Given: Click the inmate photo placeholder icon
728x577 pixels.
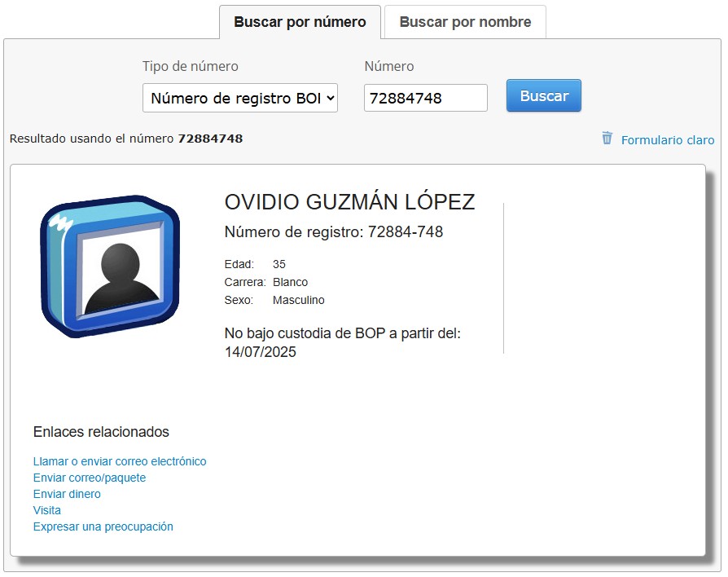Looking at the screenshot, I should (110, 266).
